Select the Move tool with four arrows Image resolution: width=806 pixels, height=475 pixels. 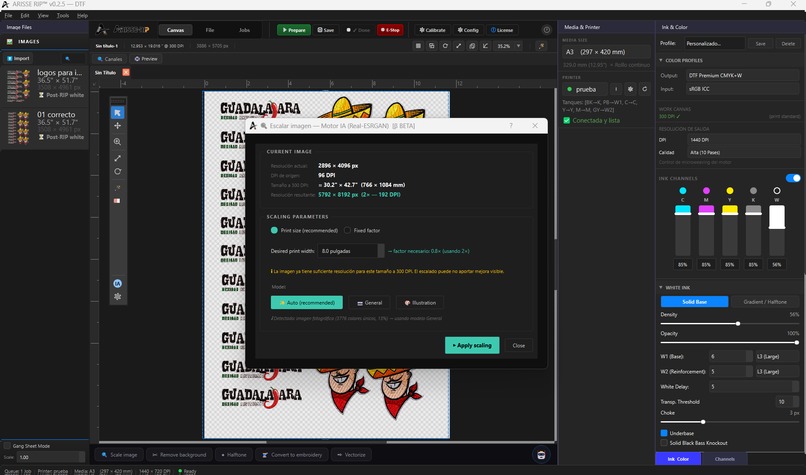pos(117,126)
